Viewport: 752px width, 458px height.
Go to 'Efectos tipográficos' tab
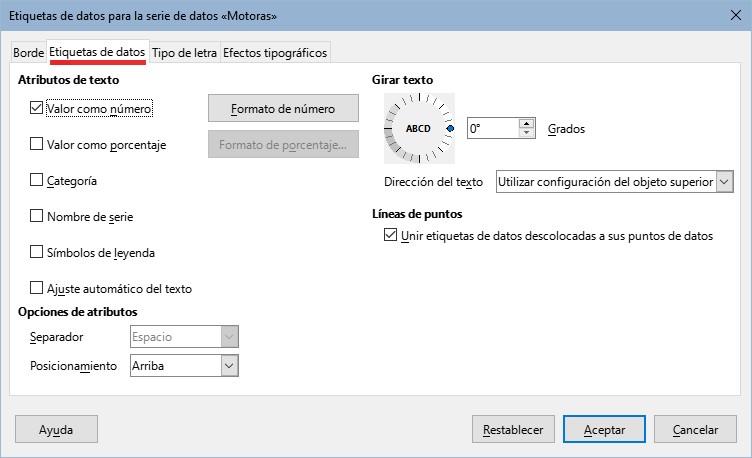coord(274,52)
